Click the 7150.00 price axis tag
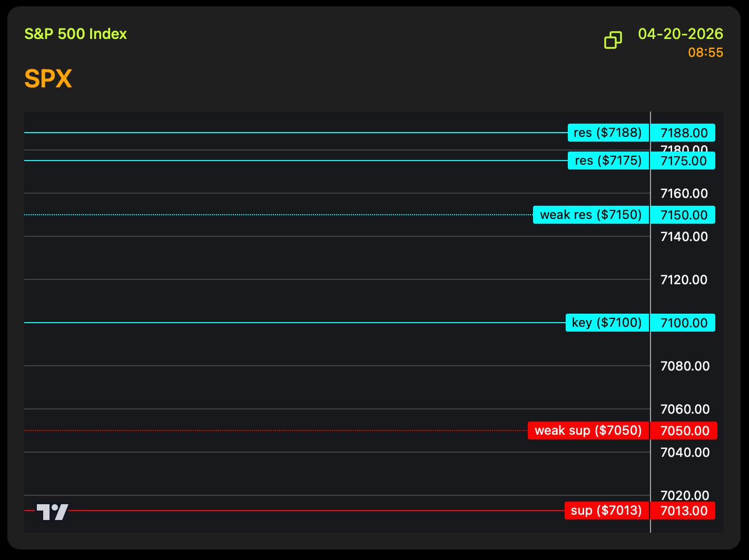The height and width of the screenshot is (560, 749). 683,215
